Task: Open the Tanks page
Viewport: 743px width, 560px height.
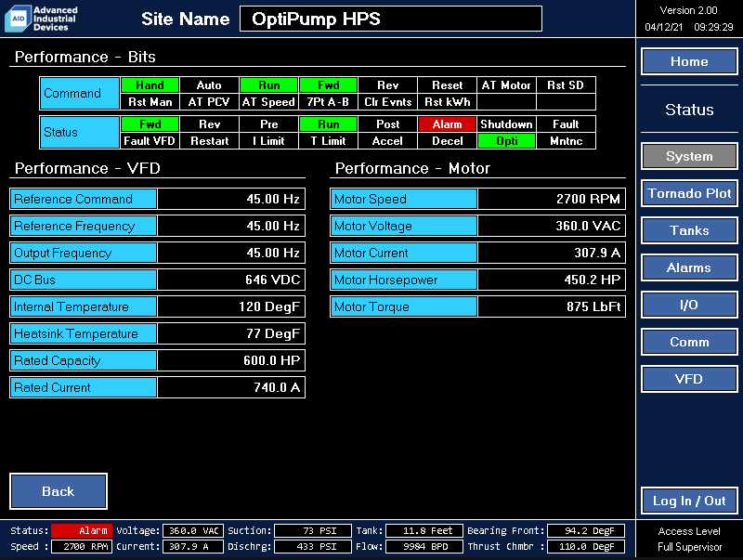Action: point(689,230)
